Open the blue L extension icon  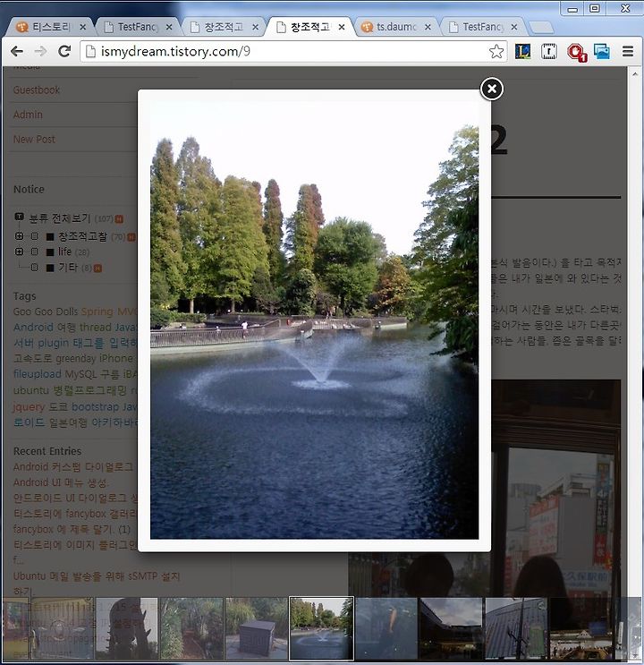coord(522,51)
